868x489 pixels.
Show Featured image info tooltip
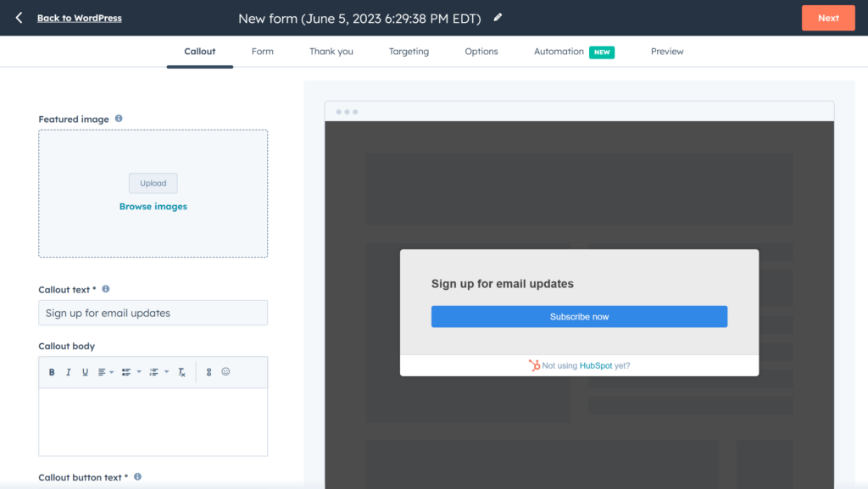119,119
